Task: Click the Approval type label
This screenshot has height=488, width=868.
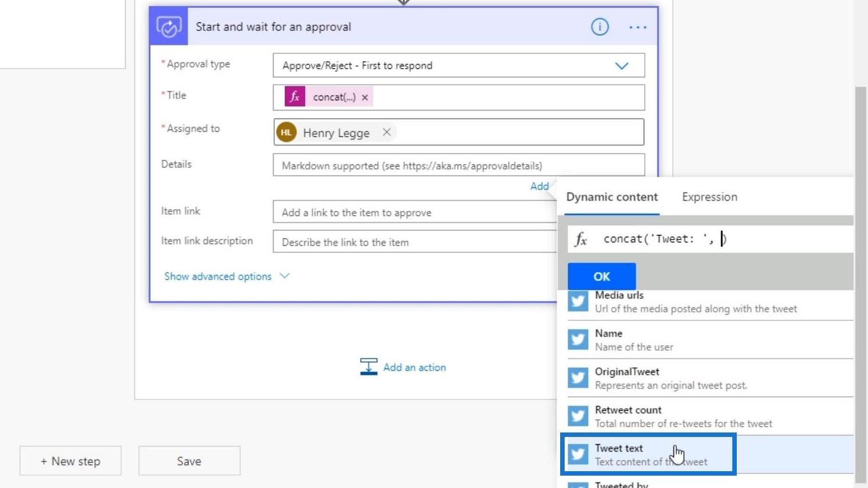Action: 198,64
